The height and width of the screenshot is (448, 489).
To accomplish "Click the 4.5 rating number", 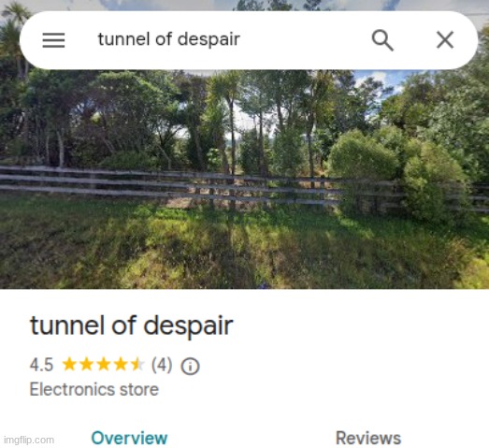I will [x=41, y=365].
